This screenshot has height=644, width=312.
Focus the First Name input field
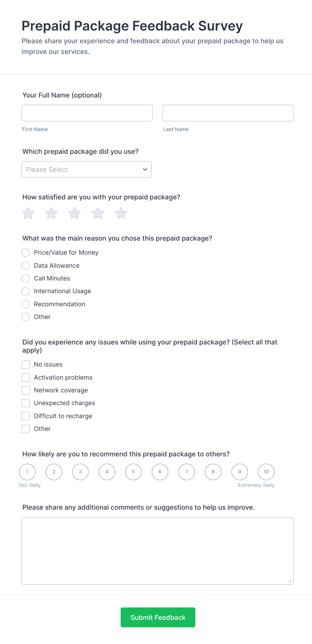pyautogui.click(x=87, y=113)
